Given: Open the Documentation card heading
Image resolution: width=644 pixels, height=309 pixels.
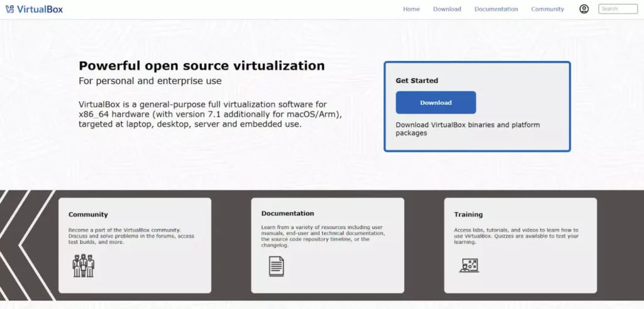Looking at the screenshot, I should click(x=287, y=214).
